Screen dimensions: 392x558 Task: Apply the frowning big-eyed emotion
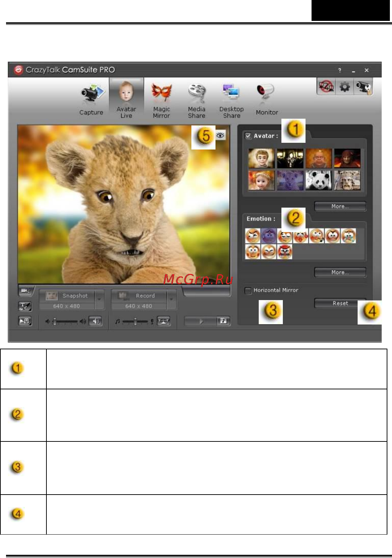point(332,236)
